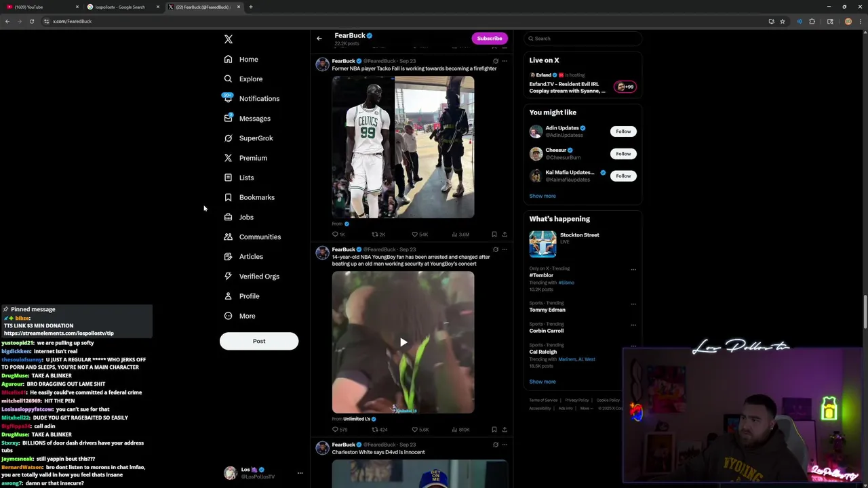This screenshot has height=488, width=868.
Task: Like the Tacko Fall post
Action: point(420,235)
